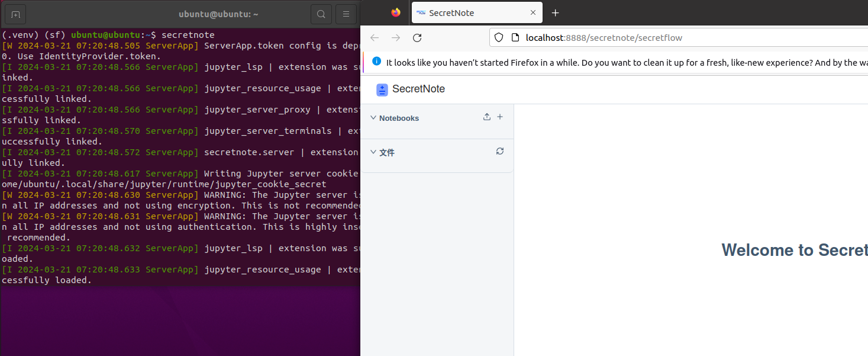This screenshot has width=868, height=356.
Task: Reload the current Firefox page
Action: click(417, 38)
